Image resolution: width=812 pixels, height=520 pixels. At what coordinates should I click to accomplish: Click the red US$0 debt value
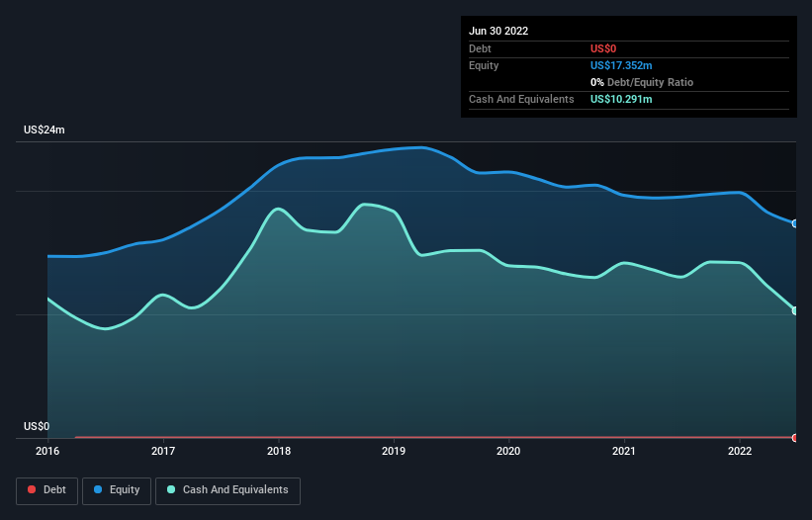[x=603, y=48]
